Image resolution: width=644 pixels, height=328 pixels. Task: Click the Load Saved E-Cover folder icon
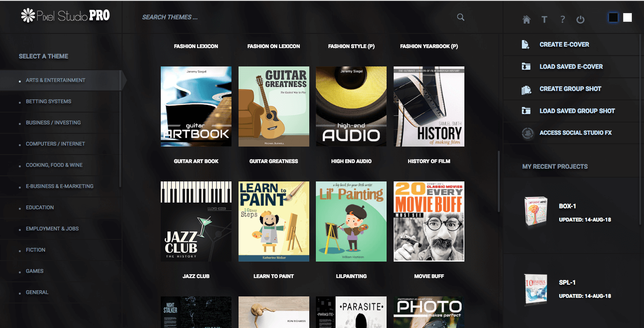click(x=526, y=66)
